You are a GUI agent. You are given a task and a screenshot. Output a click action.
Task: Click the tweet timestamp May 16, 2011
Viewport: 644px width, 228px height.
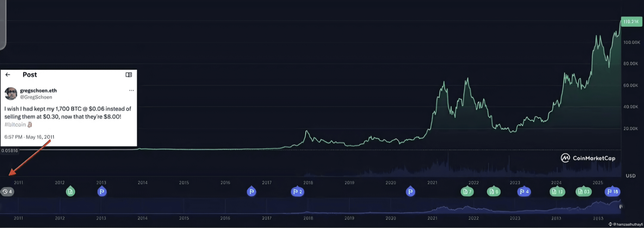30,137
